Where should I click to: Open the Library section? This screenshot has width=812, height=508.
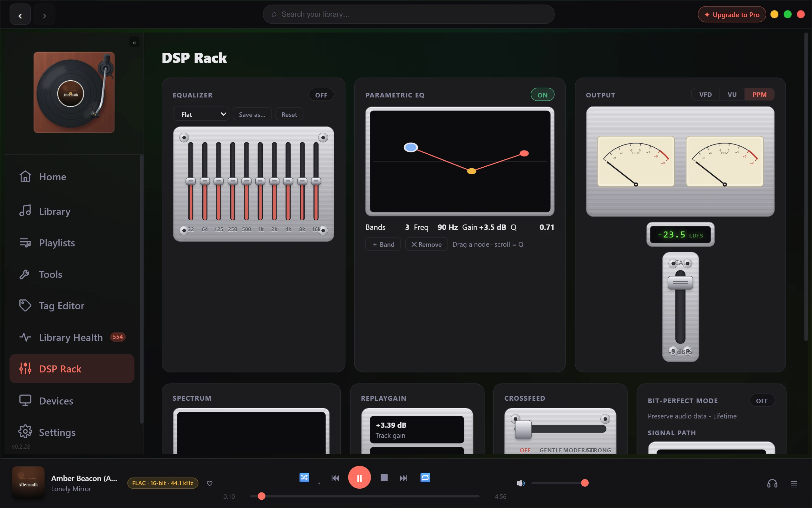pos(72,211)
